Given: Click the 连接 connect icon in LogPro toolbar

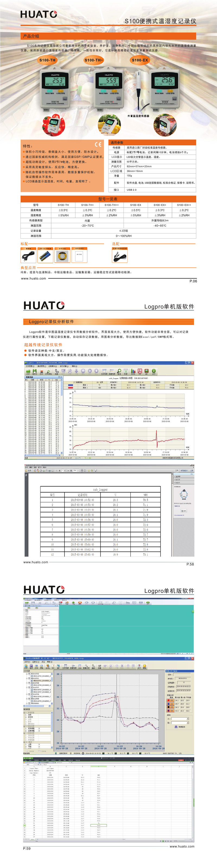Looking at the screenshot, I should [x=57, y=372].
